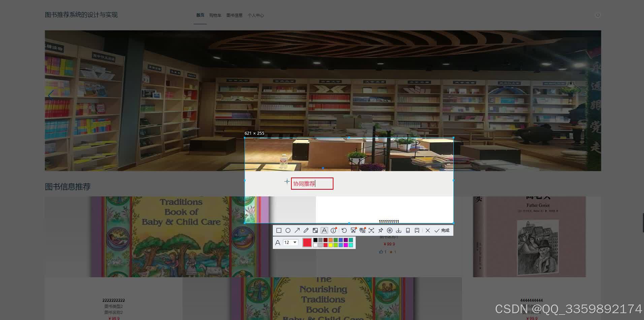The image size is (644, 320).
Task: Choose the dark green color swatch
Action: (335, 240)
